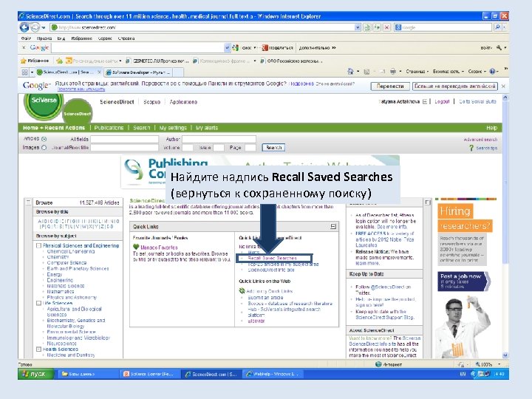Click the ScienceDirect green circle logo
The height and width of the screenshot is (399, 532).
point(78,111)
